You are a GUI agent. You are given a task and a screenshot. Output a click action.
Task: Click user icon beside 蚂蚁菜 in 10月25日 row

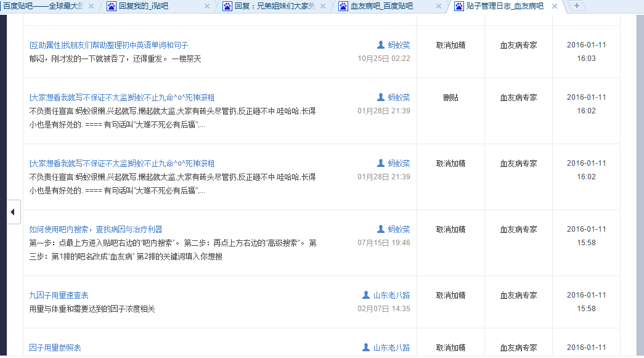[381, 45]
